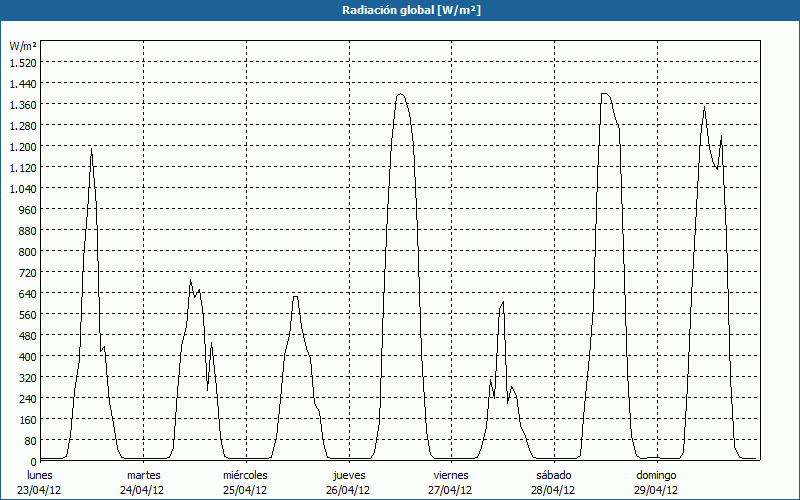Click the 'sábado' day label
800x500 pixels.
tap(553, 475)
